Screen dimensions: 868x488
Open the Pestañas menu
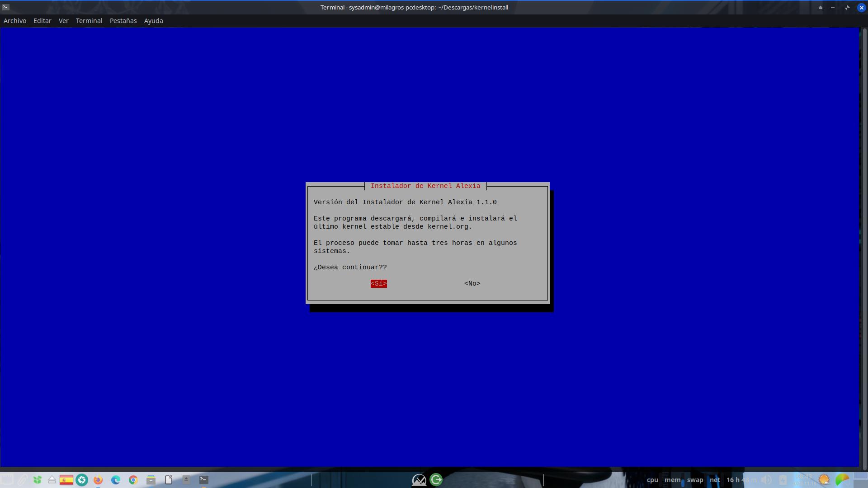click(123, 21)
